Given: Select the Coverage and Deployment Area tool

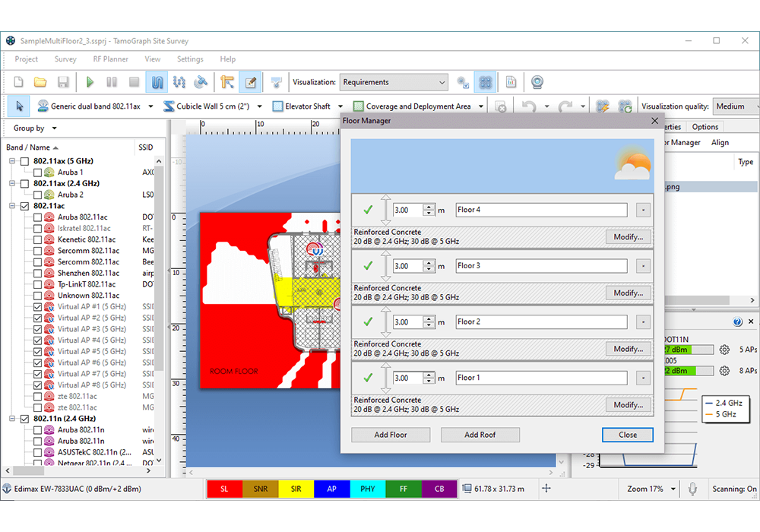Looking at the screenshot, I should 413,106.
